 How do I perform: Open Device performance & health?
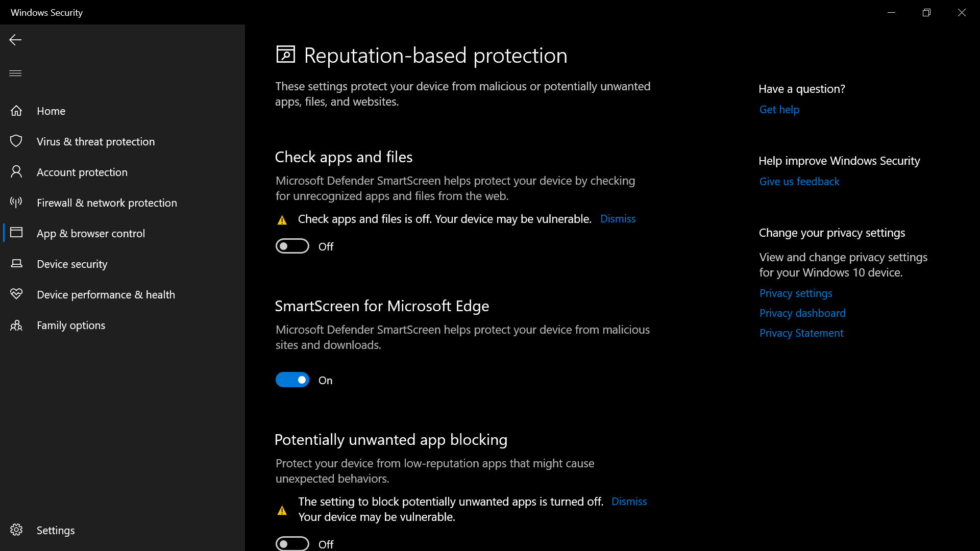click(x=122, y=294)
